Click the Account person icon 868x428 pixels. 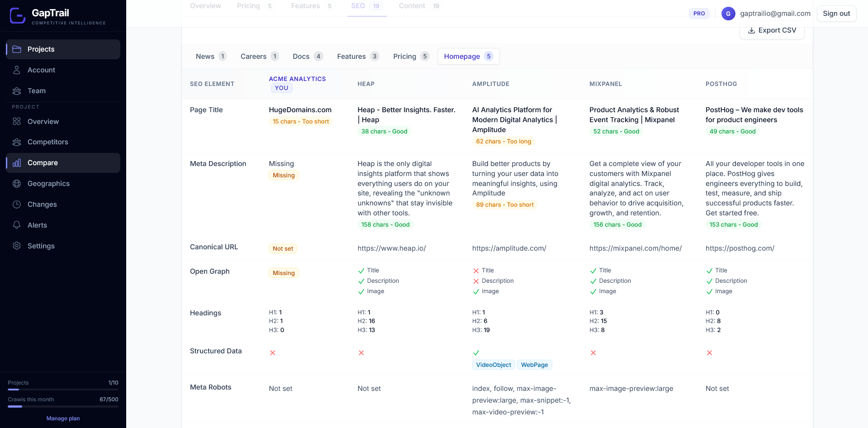17,70
